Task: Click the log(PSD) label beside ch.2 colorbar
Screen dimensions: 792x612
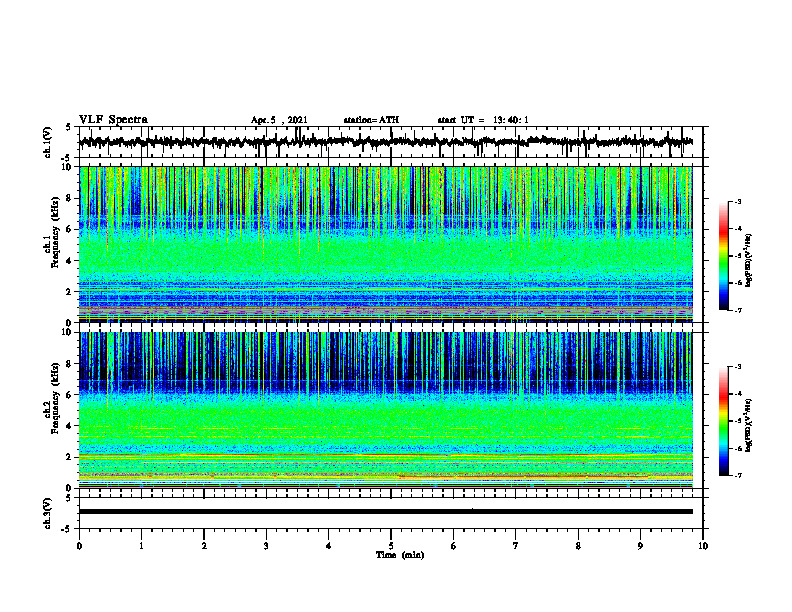Action: point(749,425)
